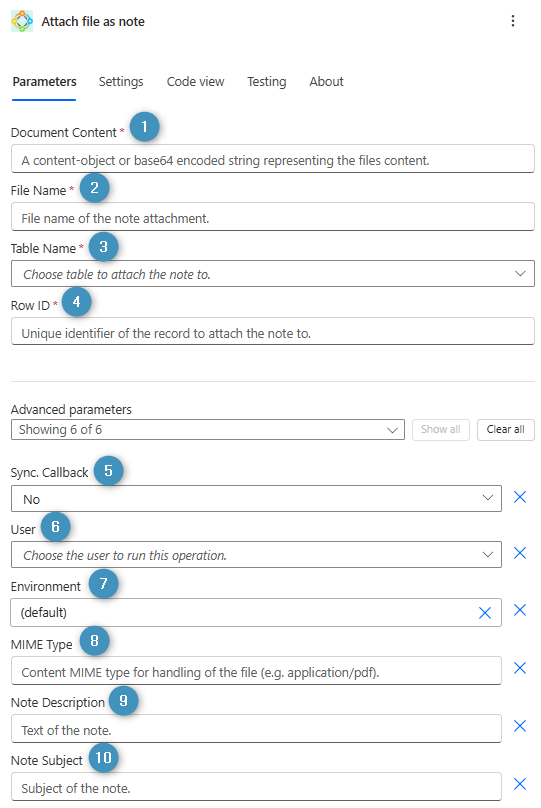
Task: Click the Document Content label
Action: pos(64,132)
